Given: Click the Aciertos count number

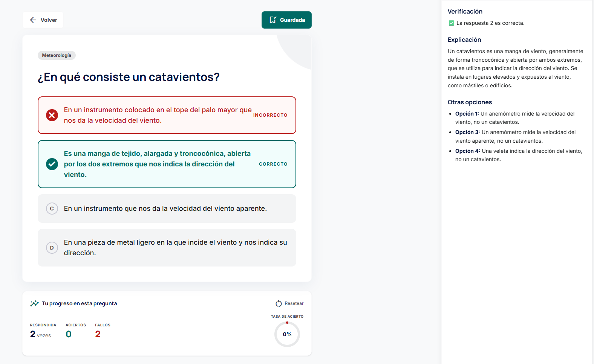Looking at the screenshot, I should coord(69,334).
